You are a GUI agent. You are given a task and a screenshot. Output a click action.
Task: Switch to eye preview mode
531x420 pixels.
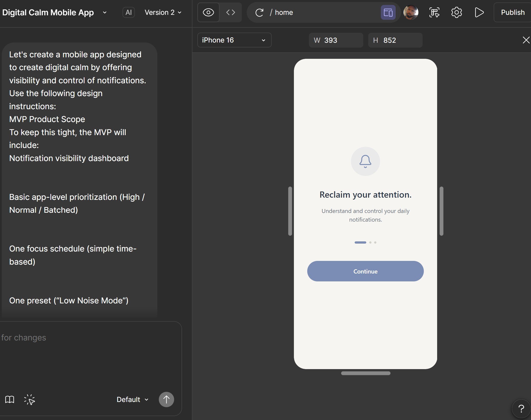[208, 12]
